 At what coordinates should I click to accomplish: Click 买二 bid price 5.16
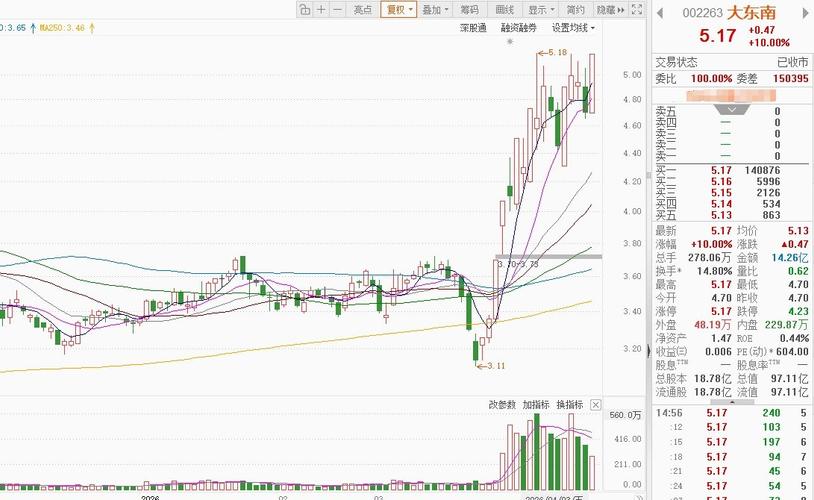point(721,182)
